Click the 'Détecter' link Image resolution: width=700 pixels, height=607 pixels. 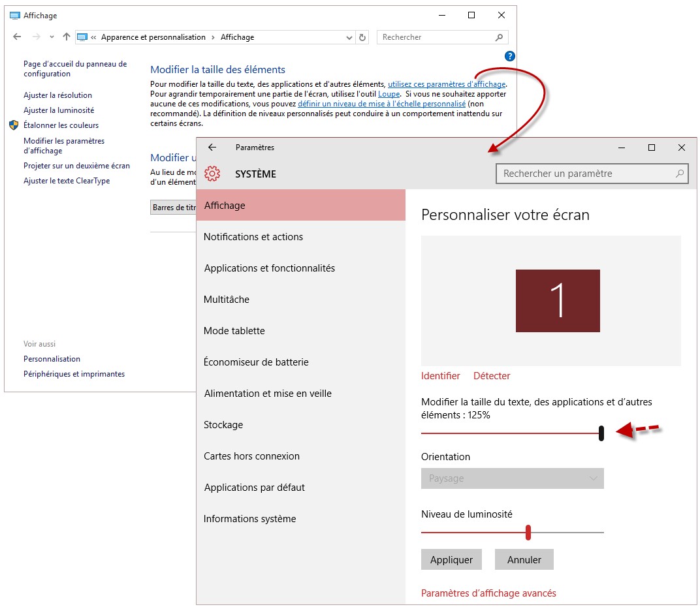click(492, 376)
